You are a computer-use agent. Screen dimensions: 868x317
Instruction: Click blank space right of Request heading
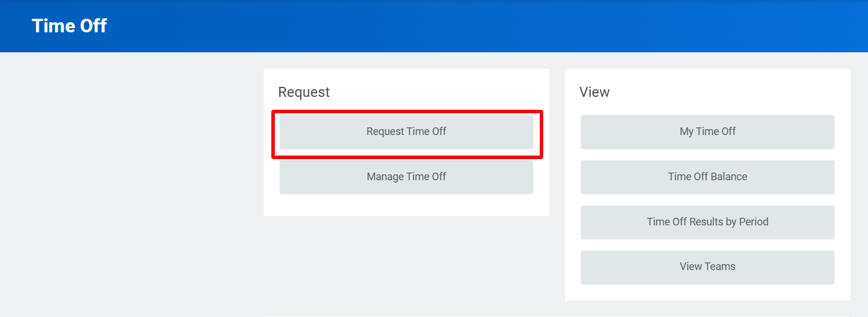click(440, 92)
